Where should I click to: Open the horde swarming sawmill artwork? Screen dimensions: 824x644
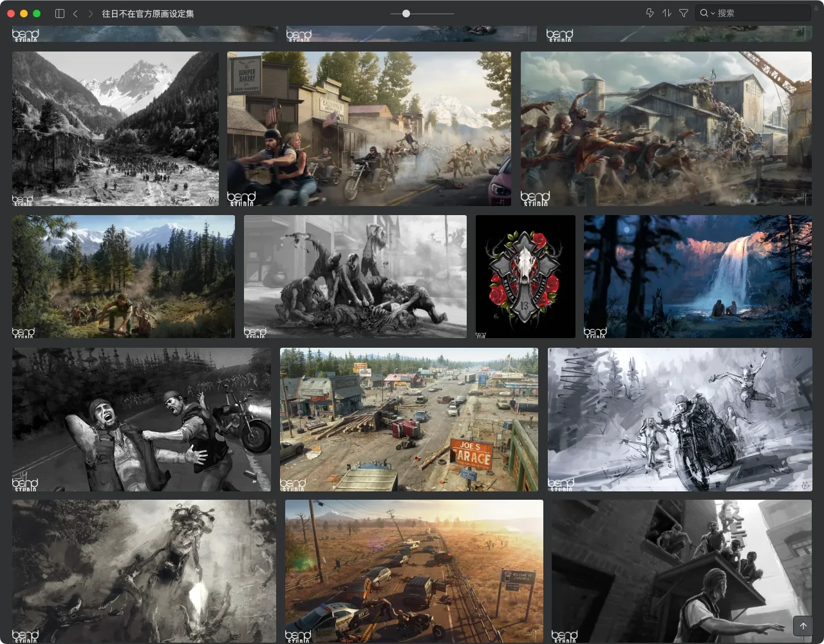click(666, 129)
